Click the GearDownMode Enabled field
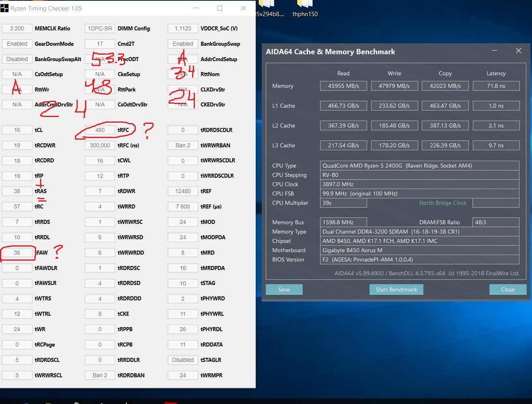The height and width of the screenshot is (404, 532). [x=17, y=44]
